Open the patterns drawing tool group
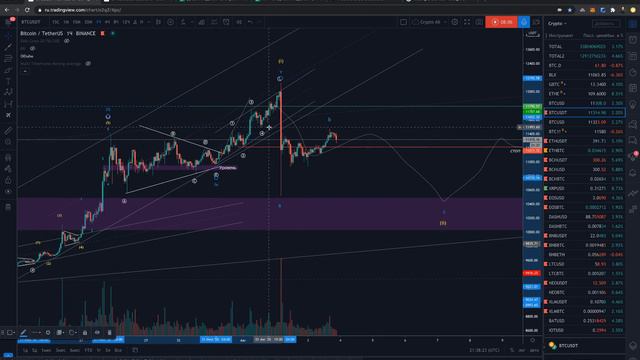 (8, 92)
